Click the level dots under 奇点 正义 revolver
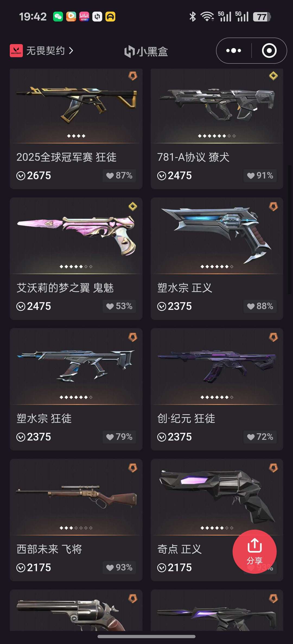The width and height of the screenshot is (293, 644). click(x=217, y=528)
